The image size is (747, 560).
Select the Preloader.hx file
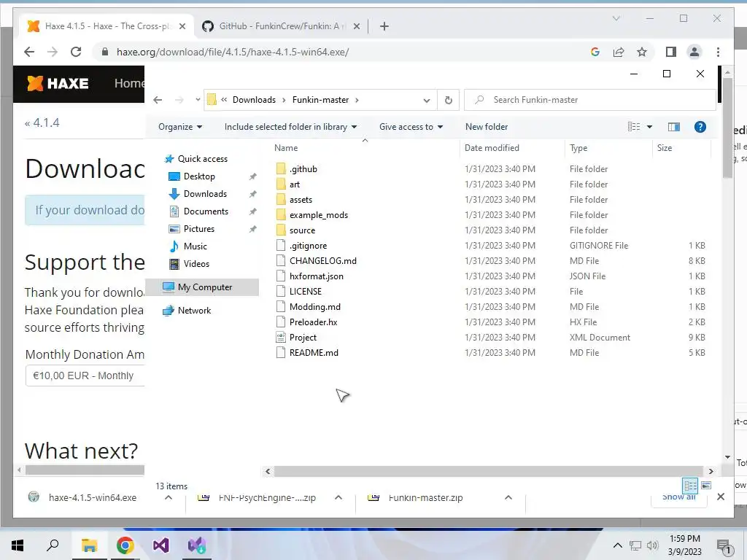[x=313, y=322]
